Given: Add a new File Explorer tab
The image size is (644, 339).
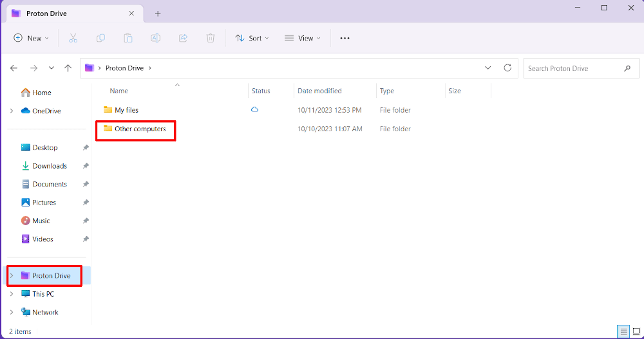Looking at the screenshot, I should click(158, 14).
